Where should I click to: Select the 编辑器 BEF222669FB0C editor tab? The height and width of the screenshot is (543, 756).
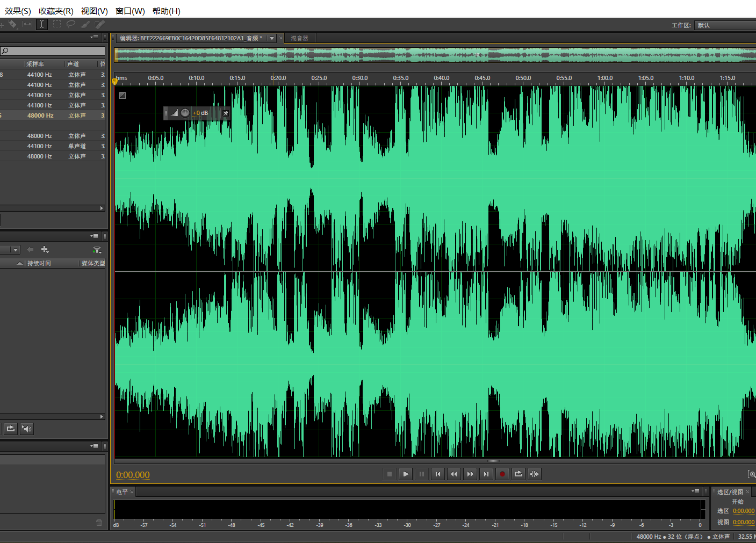(x=191, y=38)
